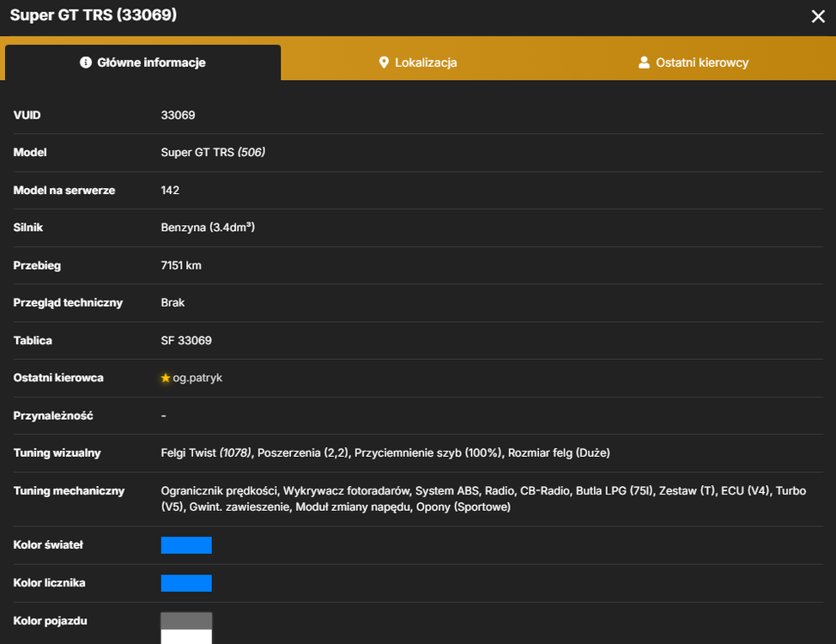Screen dimensions: 836x644
Task: Click the Tuning mechaniczny label
Action: [69, 491]
